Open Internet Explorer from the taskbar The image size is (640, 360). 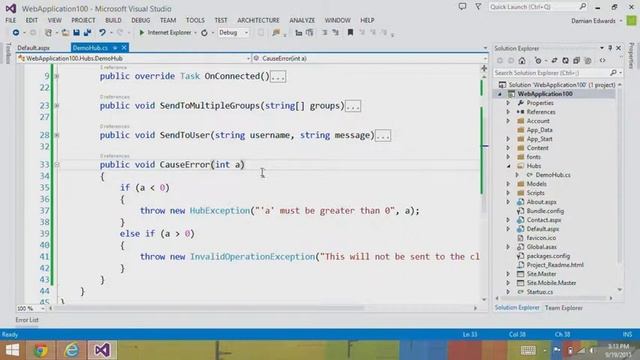(72, 350)
